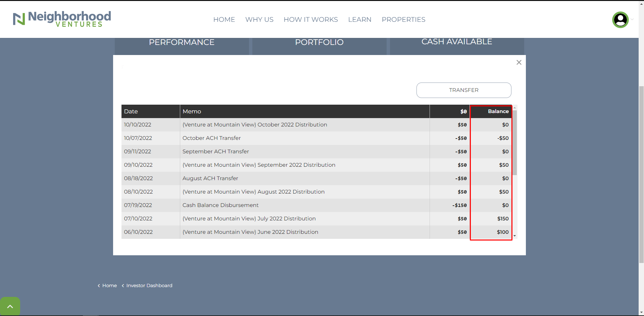Image resolution: width=644 pixels, height=316 pixels.
Task: Click the Home breadcrumb link
Action: pos(109,285)
